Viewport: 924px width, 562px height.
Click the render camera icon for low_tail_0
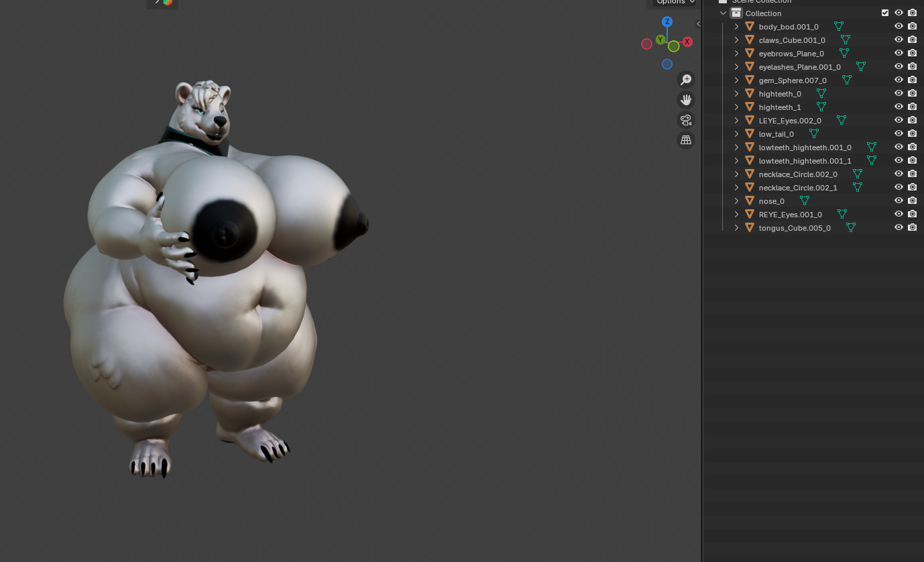coord(912,133)
